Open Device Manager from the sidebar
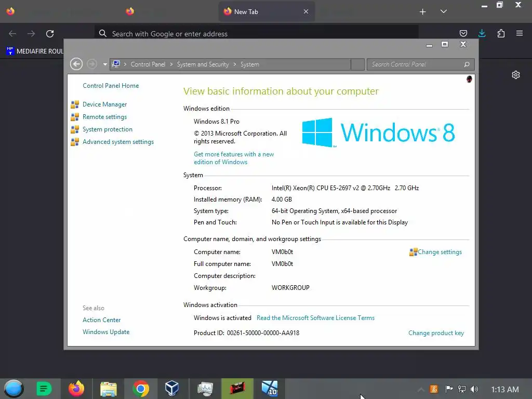Screen dimensions: 532x399 click(104, 104)
